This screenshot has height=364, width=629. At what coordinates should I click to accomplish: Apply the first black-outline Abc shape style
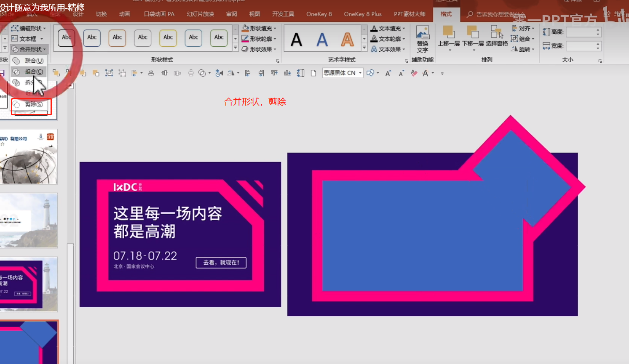click(67, 38)
